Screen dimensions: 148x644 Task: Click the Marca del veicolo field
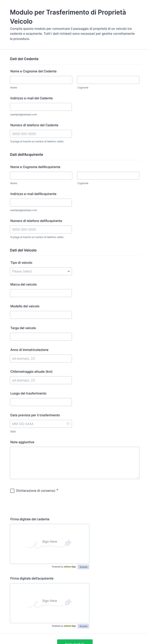pyautogui.click(x=41, y=293)
